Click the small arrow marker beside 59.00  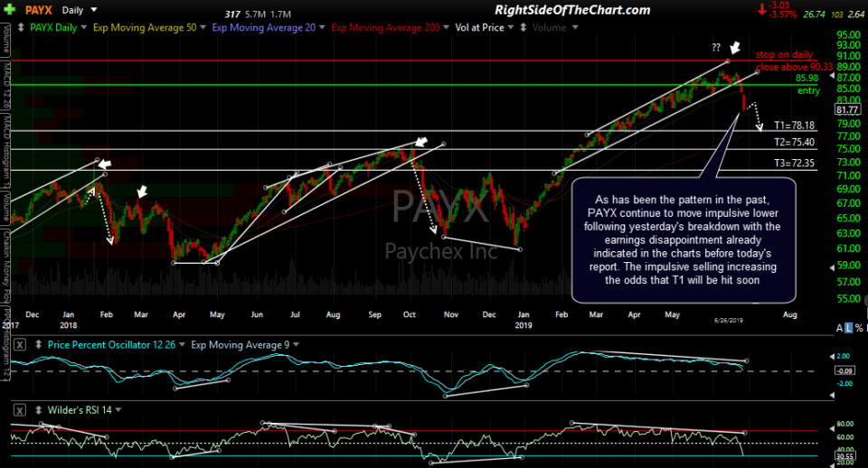coord(832,267)
